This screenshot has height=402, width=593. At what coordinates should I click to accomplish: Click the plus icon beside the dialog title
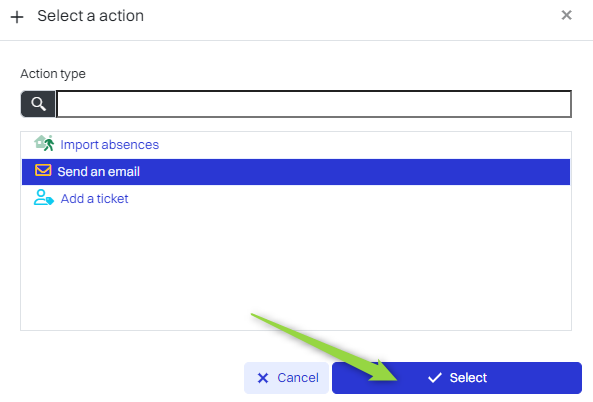[x=17, y=17]
